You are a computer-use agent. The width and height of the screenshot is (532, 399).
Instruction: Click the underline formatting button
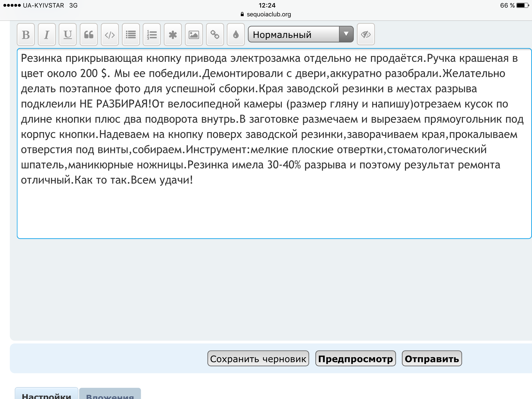coord(68,35)
